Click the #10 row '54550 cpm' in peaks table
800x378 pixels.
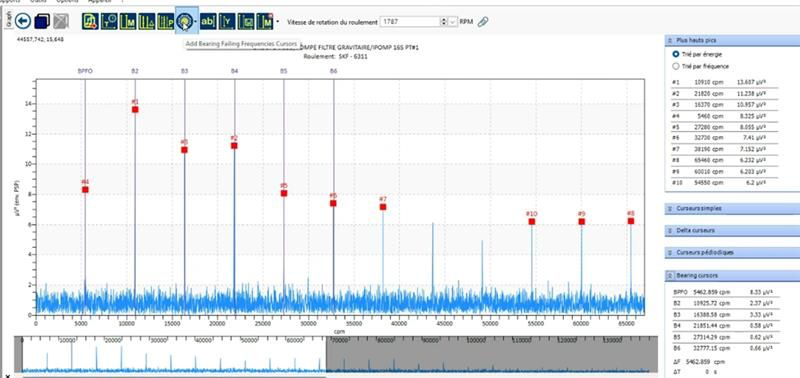tap(724, 182)
